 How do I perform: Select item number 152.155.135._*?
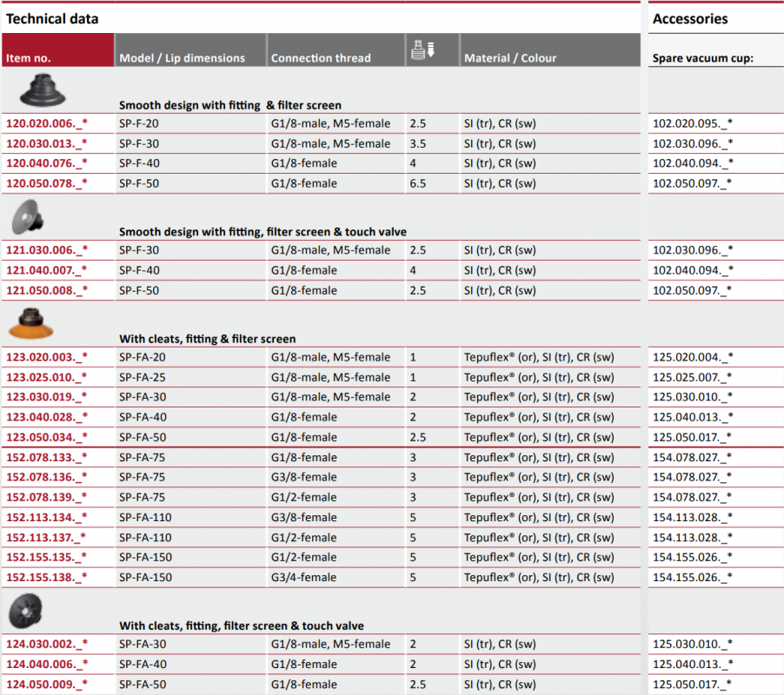click(x=46, y=557)
